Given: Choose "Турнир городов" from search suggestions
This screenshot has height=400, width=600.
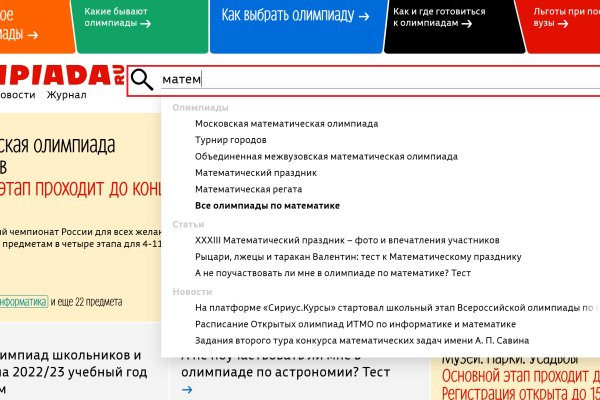Looking at the screenshot, I should pyautogui.click(x=230, y=140).
